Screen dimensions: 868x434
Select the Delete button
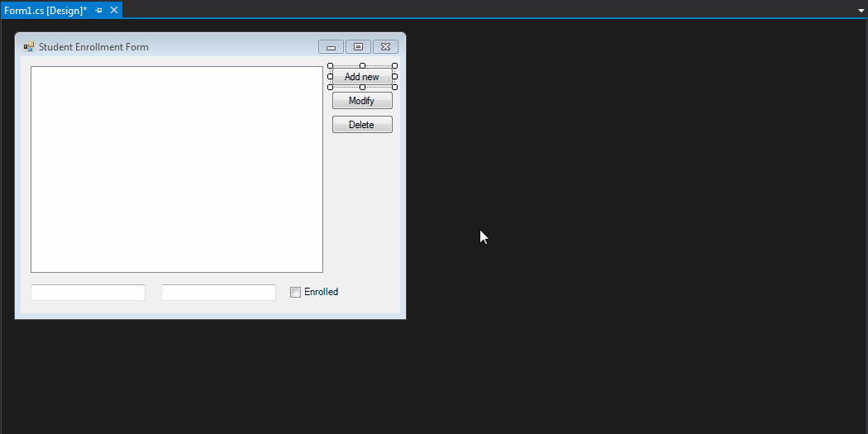coord(362,125)
